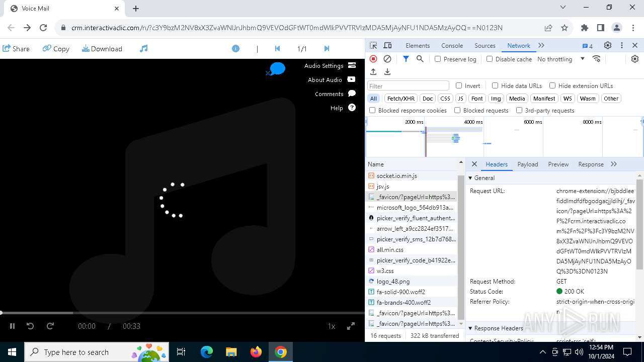Image resolution: width=644 pixels, height=362 pixels.
Task: Click the rewind replay icon
Action: point(30,326)
